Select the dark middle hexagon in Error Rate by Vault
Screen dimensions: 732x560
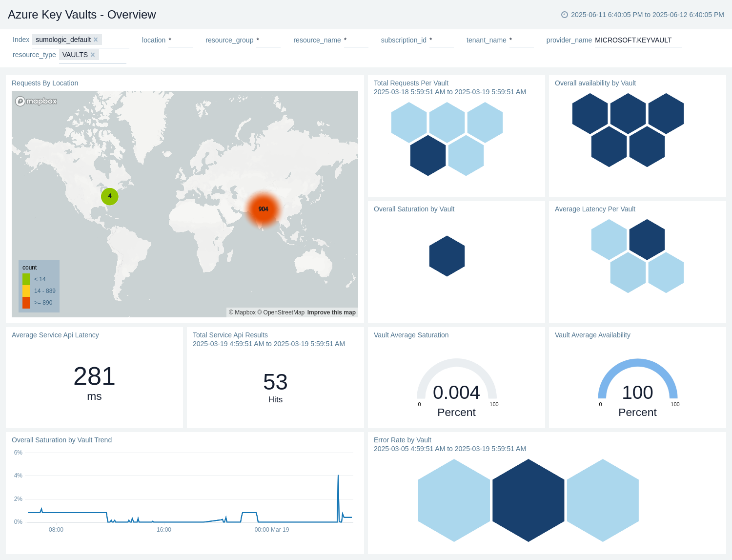click(x=529, y=500)
